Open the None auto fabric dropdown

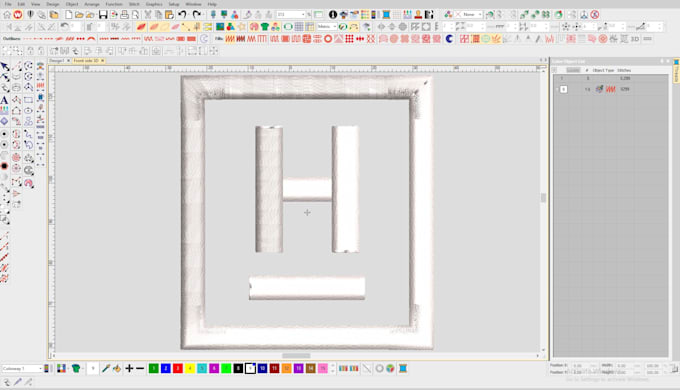480,15
